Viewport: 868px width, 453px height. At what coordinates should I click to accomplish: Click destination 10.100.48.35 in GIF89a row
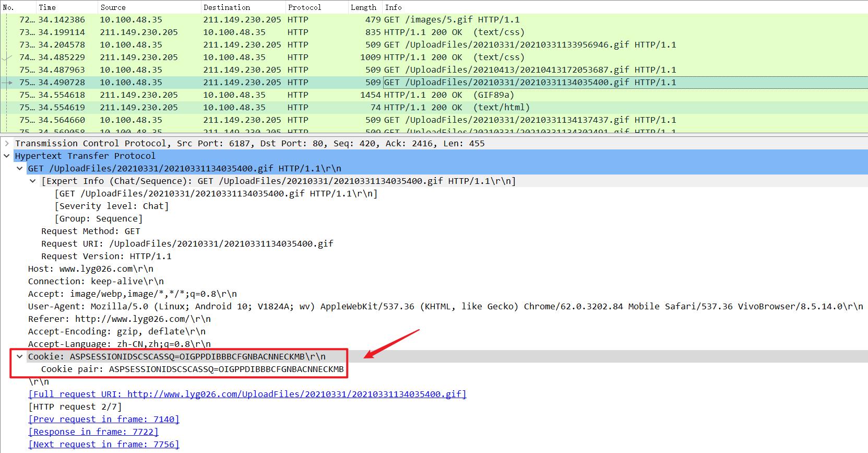point(234,95)
